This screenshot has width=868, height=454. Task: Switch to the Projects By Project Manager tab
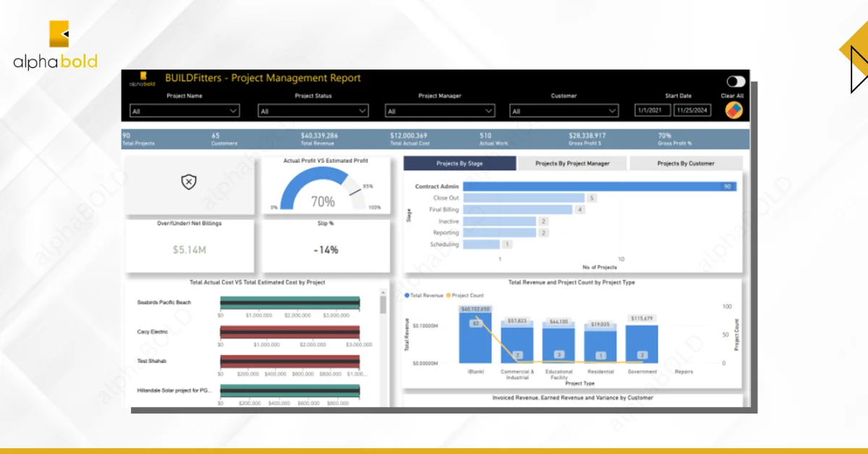[x=572, y=163]
